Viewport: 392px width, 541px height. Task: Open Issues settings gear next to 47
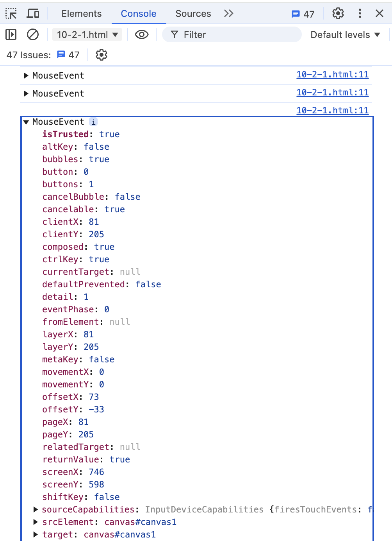(102, 55)
